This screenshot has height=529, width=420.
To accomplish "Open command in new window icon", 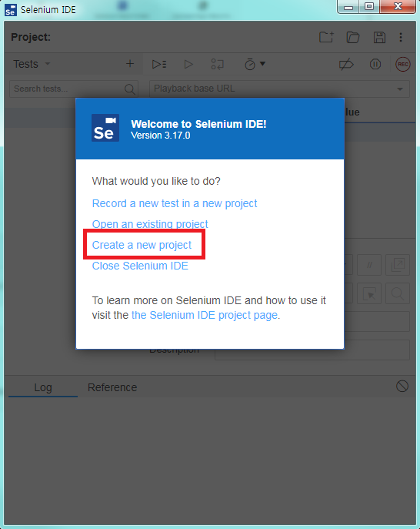I will (x=398, y=265).
